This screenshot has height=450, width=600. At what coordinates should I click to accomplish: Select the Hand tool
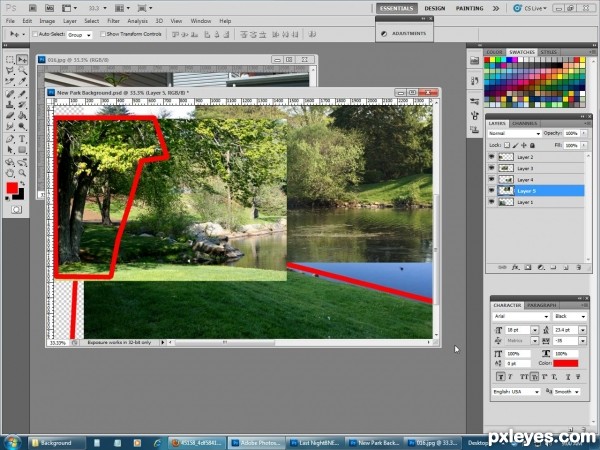point(10,173)
